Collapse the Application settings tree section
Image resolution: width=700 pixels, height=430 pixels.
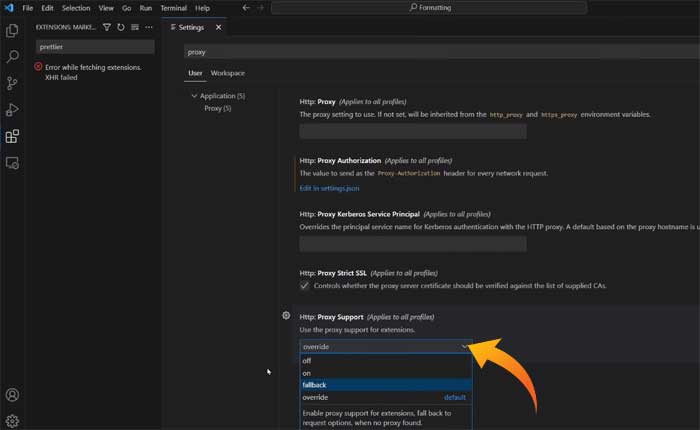(x=193, y=96)
